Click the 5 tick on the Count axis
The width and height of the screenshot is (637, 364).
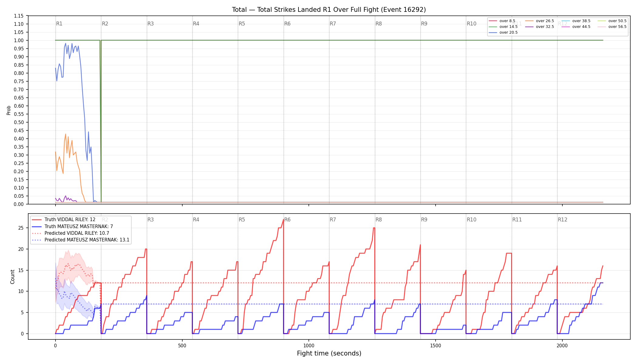tap(22, 312)
